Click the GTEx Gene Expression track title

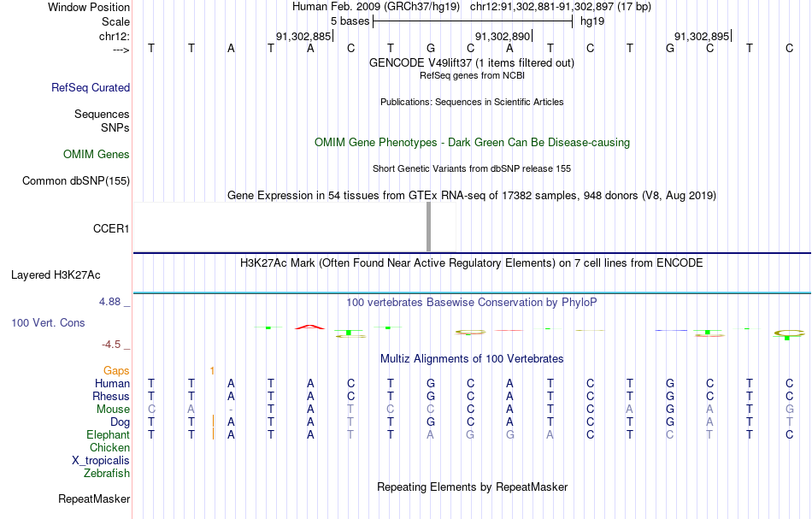coord(472,195)
